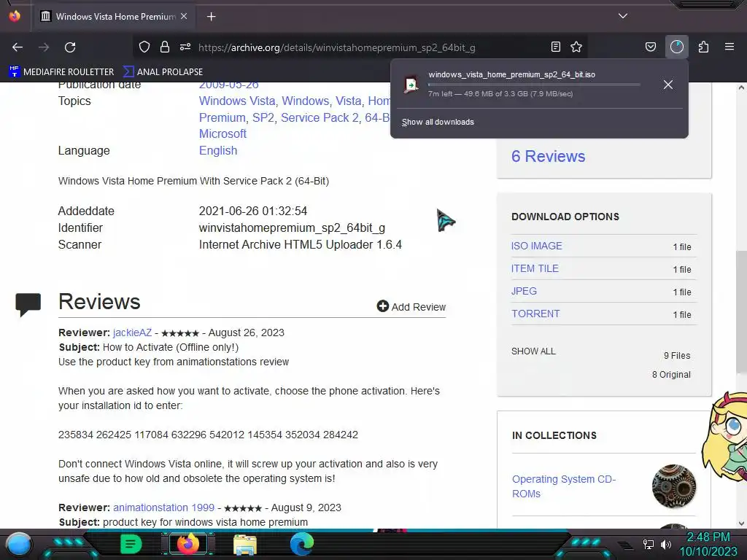Close the Windows Vista Home Premium tab
747x560 pixels.
pyautogui.click(x=184, y=16)
